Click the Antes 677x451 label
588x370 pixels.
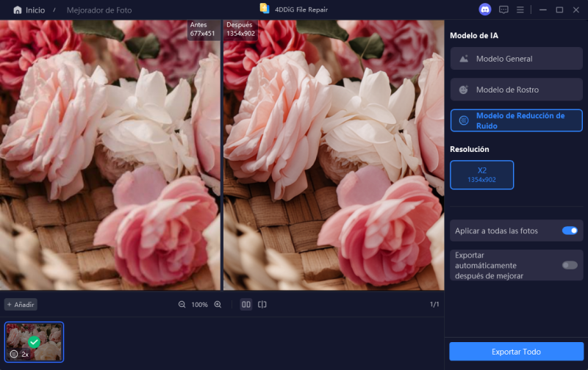(203, 29)
